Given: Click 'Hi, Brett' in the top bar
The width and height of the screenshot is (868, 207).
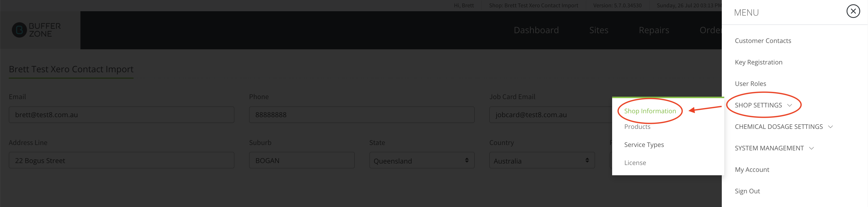Looking at the screenshot, I should [x=464, y=5].
